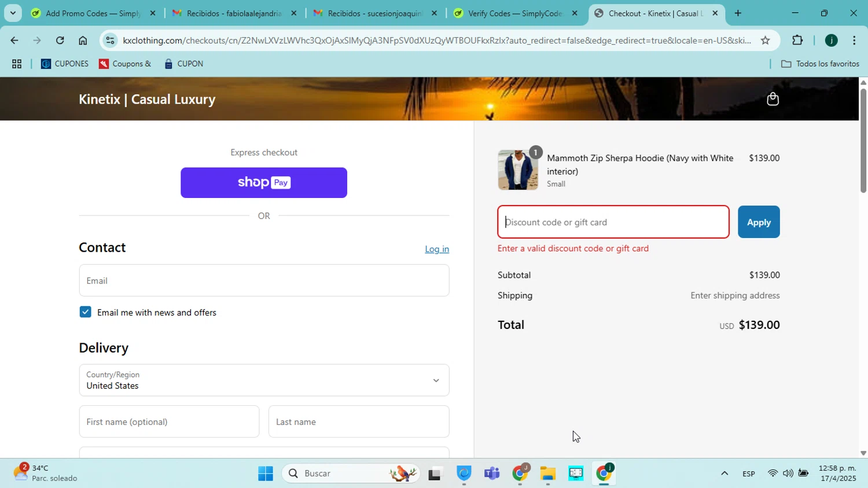Open Todos los favoritos folder
Screen dimensions: 868x488
(x=820, y=64)
